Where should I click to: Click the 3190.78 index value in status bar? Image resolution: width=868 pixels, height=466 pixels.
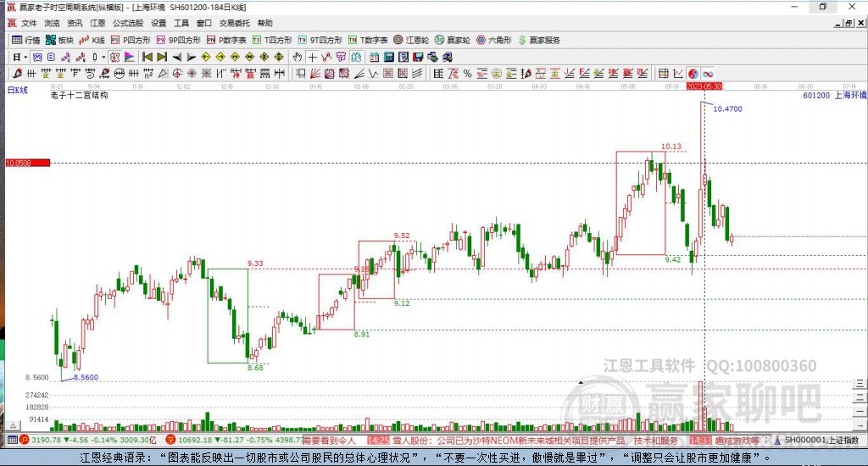[46, 440]
